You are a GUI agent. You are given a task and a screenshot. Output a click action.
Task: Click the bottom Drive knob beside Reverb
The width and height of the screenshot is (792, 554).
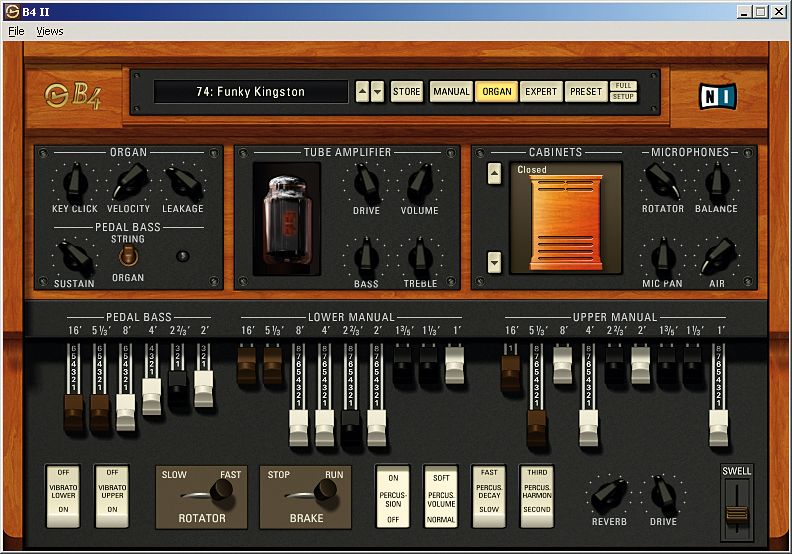[663, 495]
